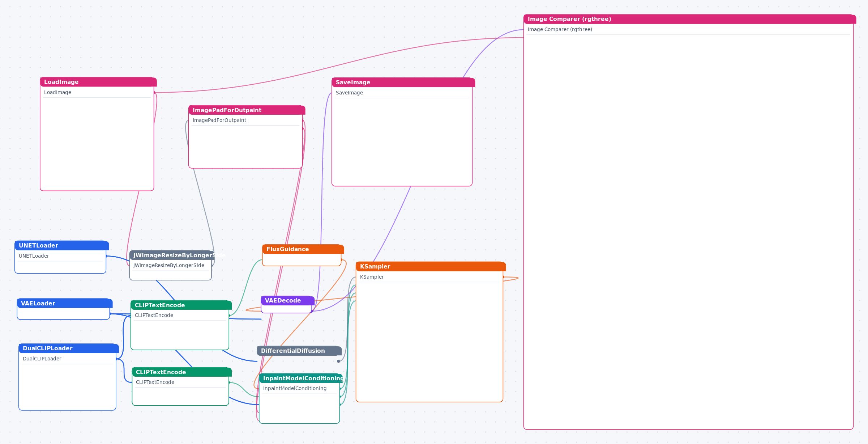Click the 'UNETLoader' body label text
Image resolution: width=868 pixels, height=444 pixels.
click(x=34, y=256)
